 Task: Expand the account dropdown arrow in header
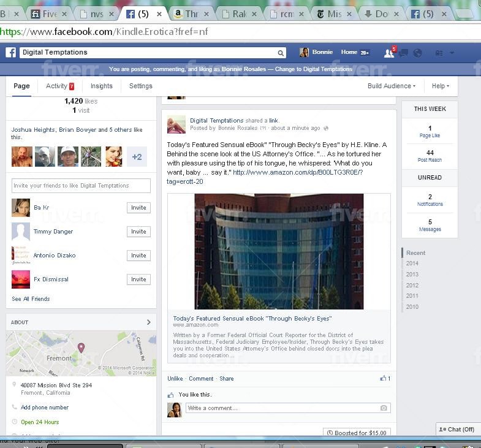[452, 53]
